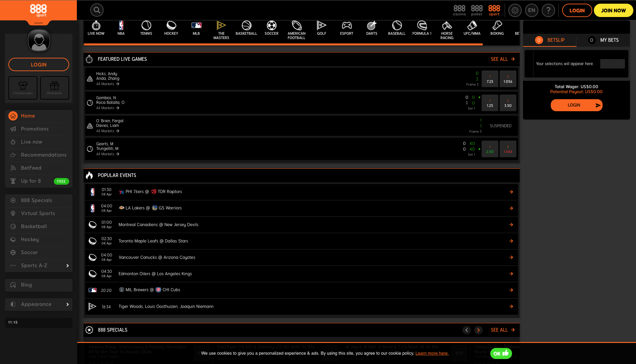The width and height of the screenshot is (636, 364).
Task: Open All Markets for O'Brien vs Davies
Action: pos(108,131)
